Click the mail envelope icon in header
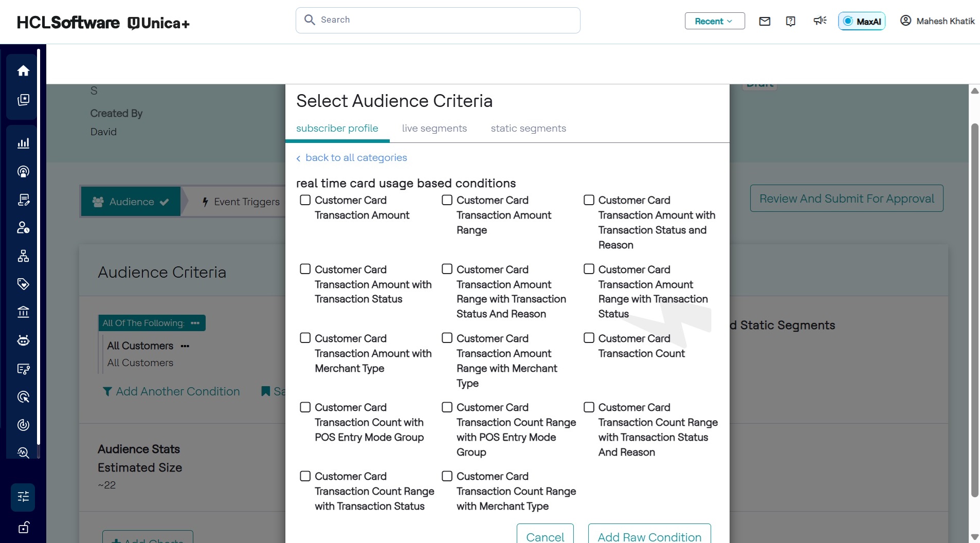 (x=765, y=21)
